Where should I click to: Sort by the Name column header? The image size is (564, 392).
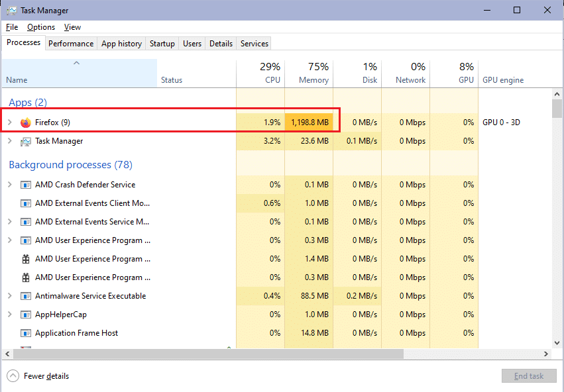click(x=80, y=73)
